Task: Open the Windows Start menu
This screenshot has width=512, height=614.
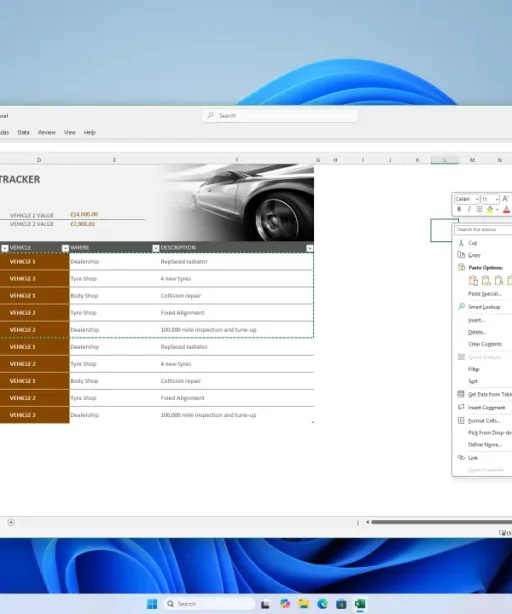Action: click(x=152, y=604)
